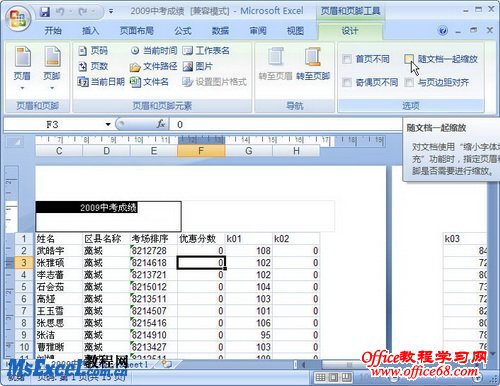Insert Current Date (当前日期) element
500x386 pixels.
pyautogui.click(x=101, y=82)
